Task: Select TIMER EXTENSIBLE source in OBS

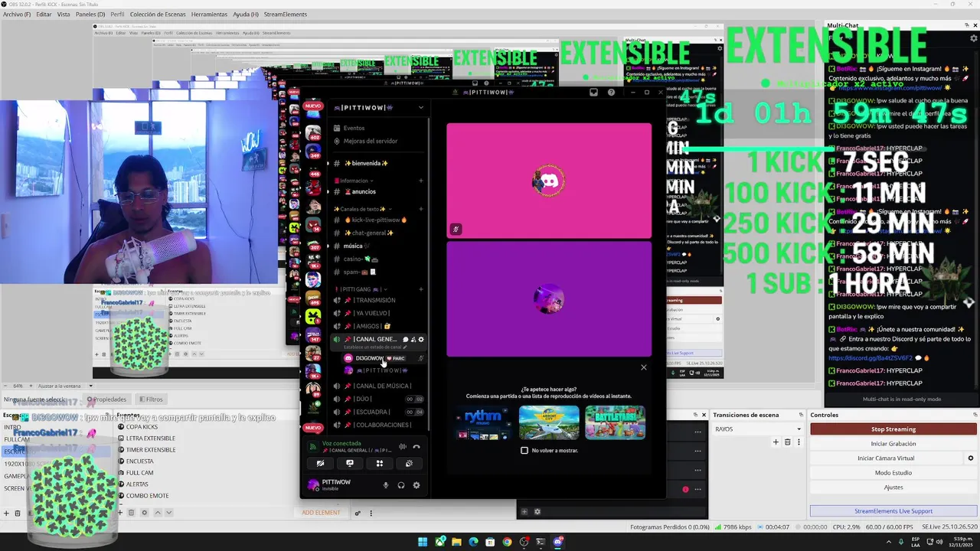Action: click(151, 450)
